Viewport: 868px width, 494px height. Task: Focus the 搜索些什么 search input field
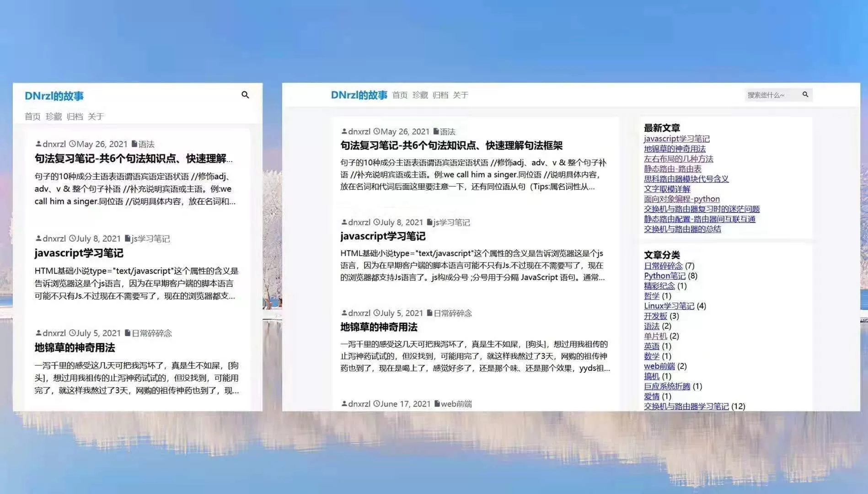coord(772,95)
